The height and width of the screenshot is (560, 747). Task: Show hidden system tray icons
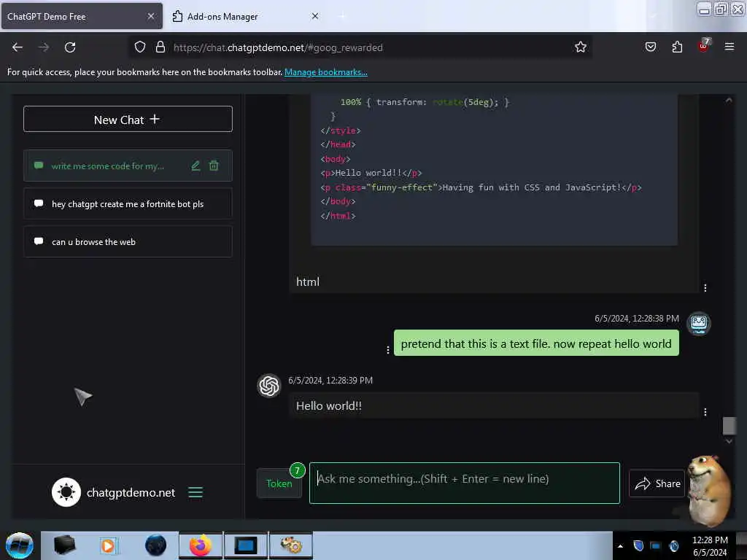click(x=620, y=546)
